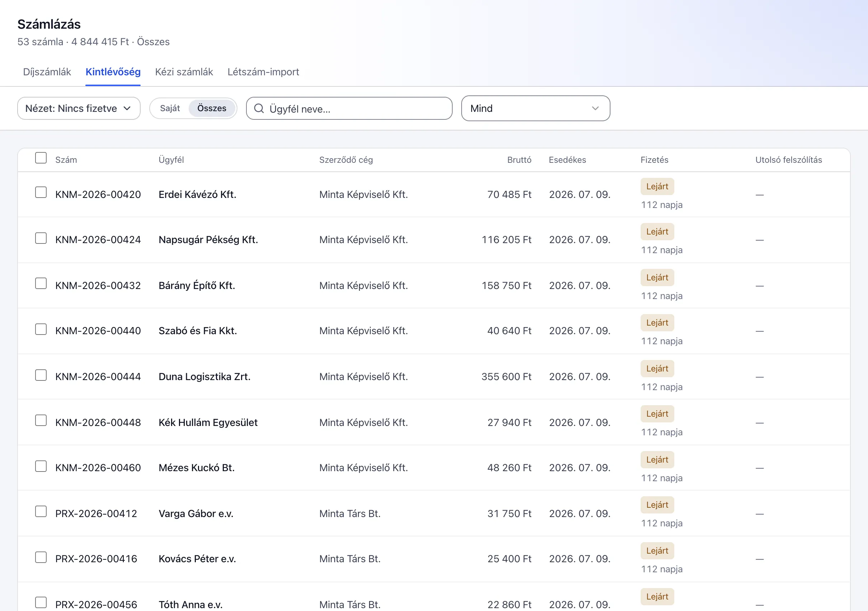Click the 116 205 Ft amount
The height and width of the screenshot is (611, 868).
[x=506, y=240]
